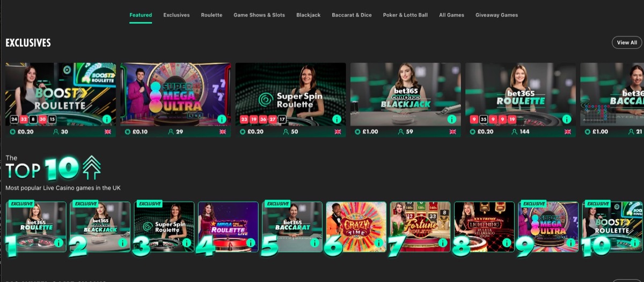
Task: Open info icon on Top 10 rank 1 Roulette
Action: [58, 243]
